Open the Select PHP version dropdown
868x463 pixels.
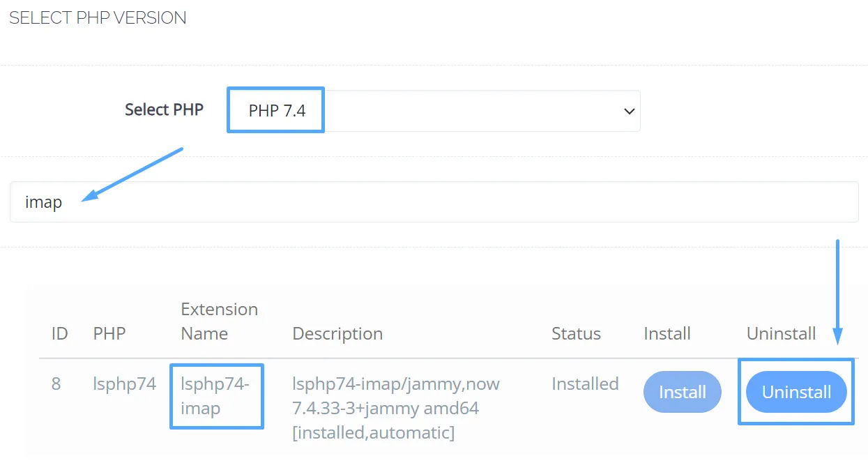[x=434, y=110]
